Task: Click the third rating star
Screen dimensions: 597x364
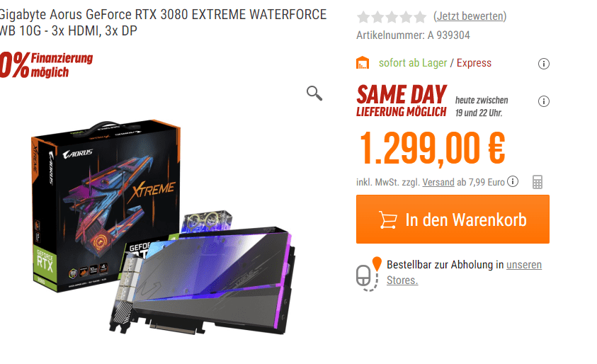Action: (392, 17)
